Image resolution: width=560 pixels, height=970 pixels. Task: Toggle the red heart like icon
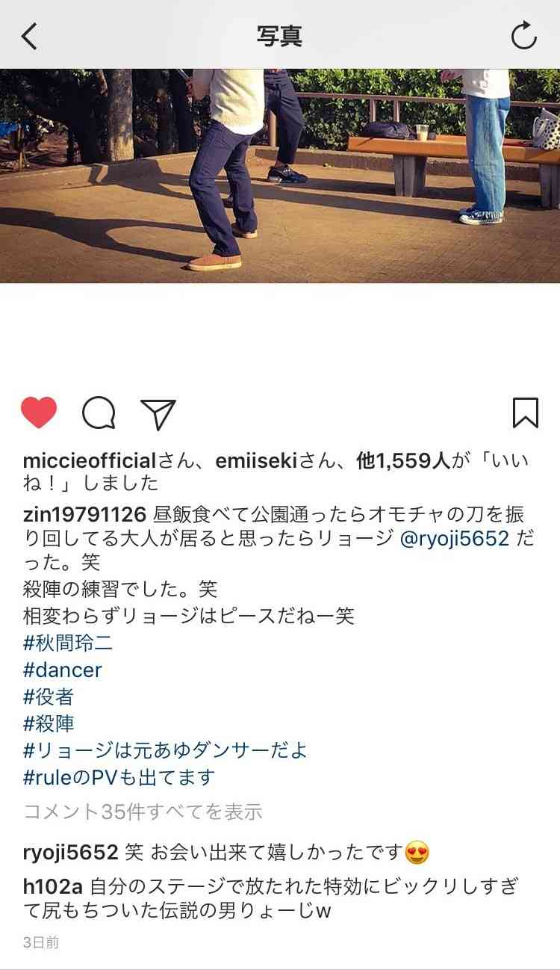39,413
